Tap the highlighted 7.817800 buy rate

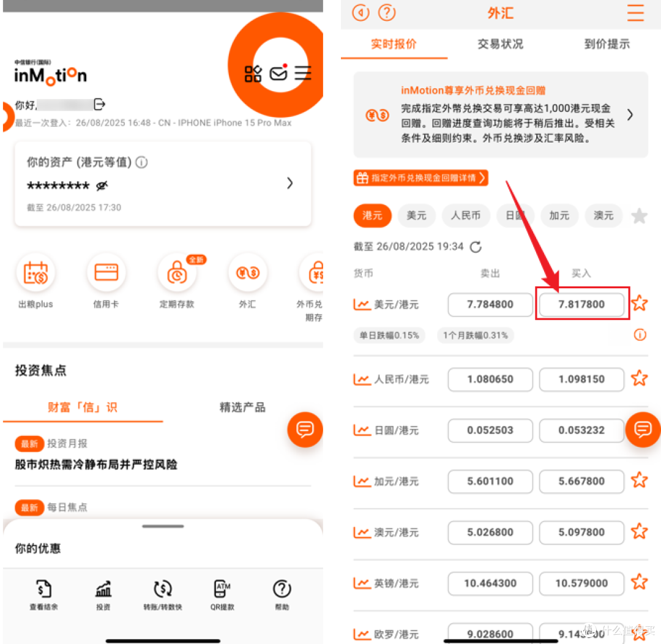pyautogui.click(x=581, y=304)
